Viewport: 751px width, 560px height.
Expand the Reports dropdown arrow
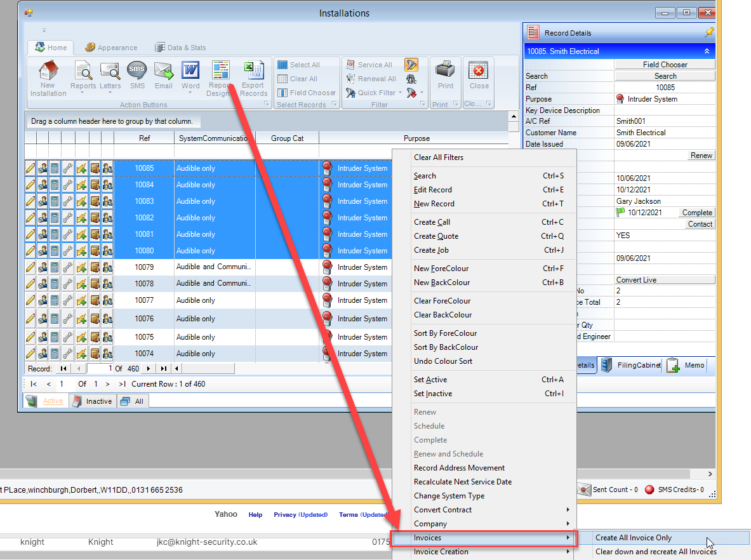click(82, 93)
